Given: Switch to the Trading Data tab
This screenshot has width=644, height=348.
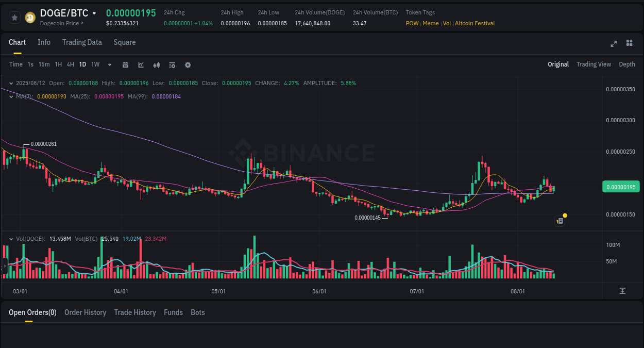Looking at the screenshot, I should click(82, 42).
